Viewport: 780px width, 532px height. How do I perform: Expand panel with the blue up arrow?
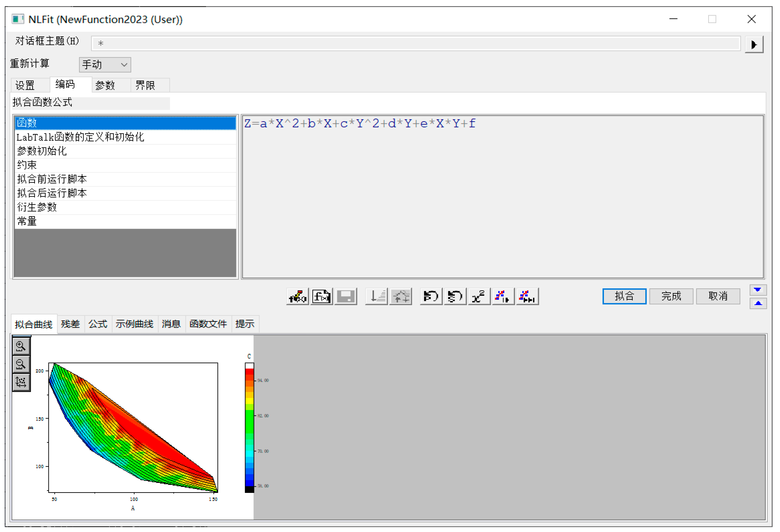(x=758, y=303)
